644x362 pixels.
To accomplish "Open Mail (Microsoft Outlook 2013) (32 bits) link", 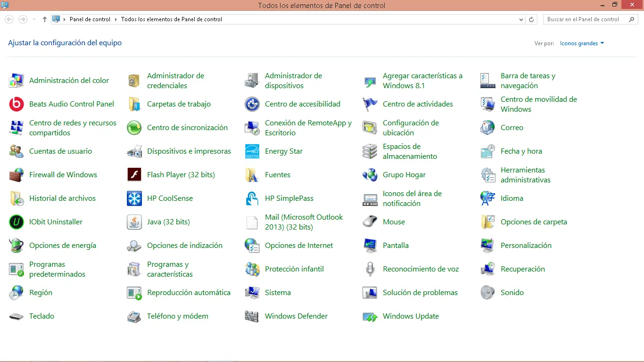I will (304, 222).
